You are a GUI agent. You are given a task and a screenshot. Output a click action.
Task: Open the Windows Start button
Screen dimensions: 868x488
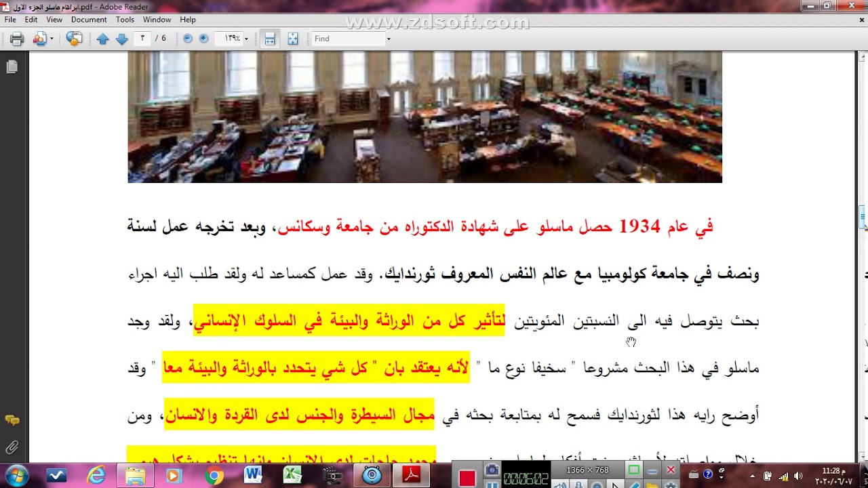point(17,476)
